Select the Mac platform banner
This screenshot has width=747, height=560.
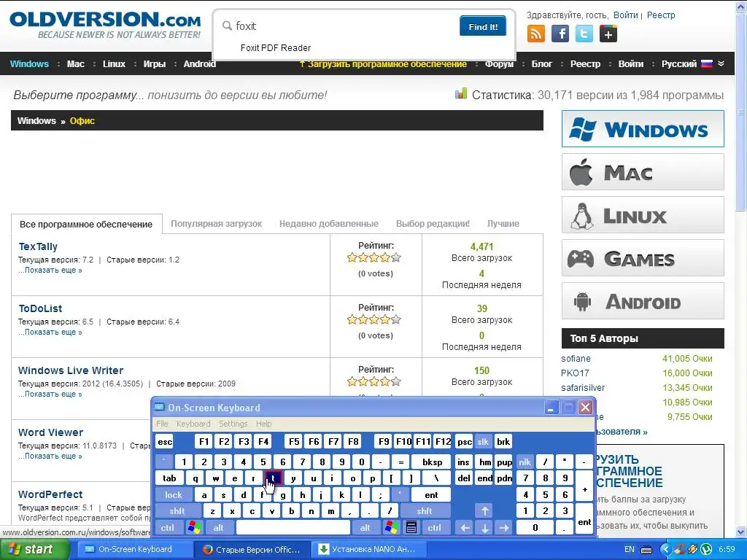pos(643,172)
